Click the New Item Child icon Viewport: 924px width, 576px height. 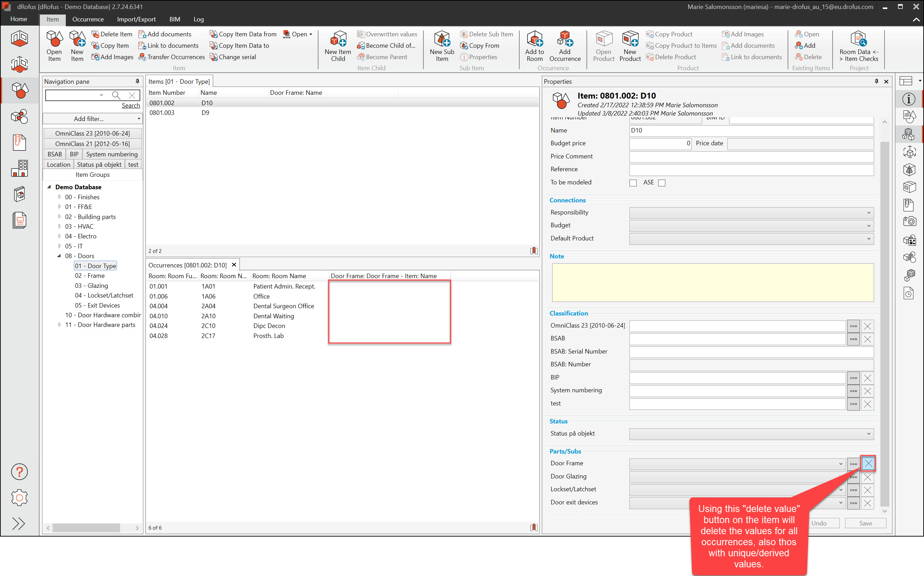point(338,46)
